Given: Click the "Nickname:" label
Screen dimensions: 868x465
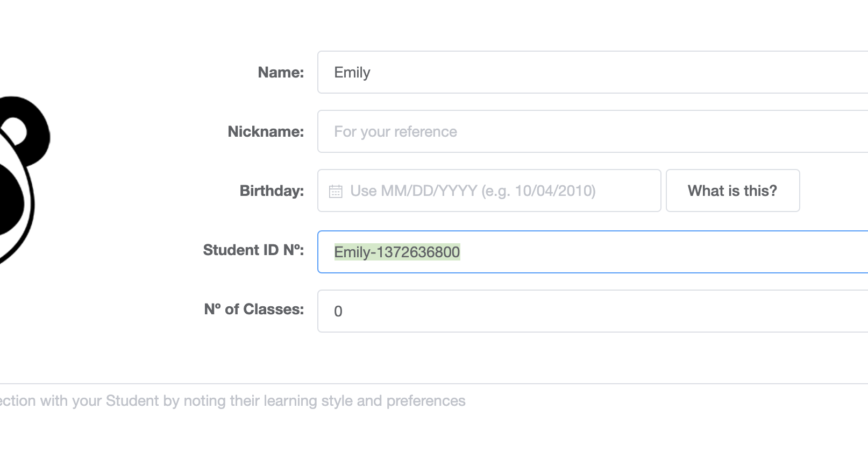Looking at the screenshot, I should (266, 131).
